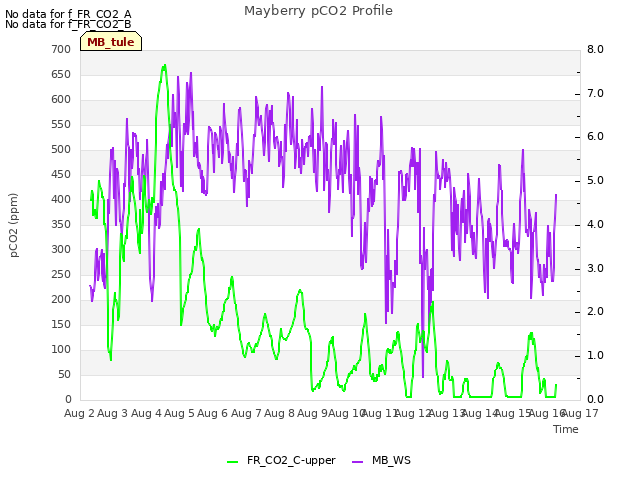This screenshot has width=640, height=480.
Task: Click the Aug 6 x-axis tick label
Action: [212, 413]
